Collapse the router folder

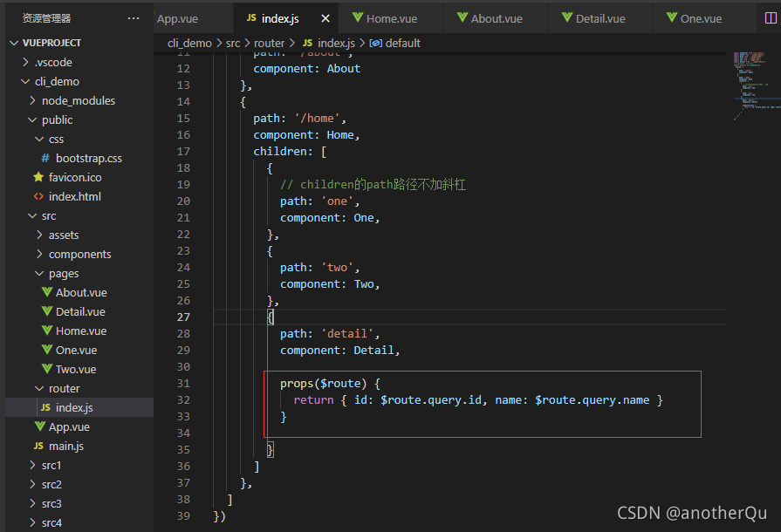(40, 388)
